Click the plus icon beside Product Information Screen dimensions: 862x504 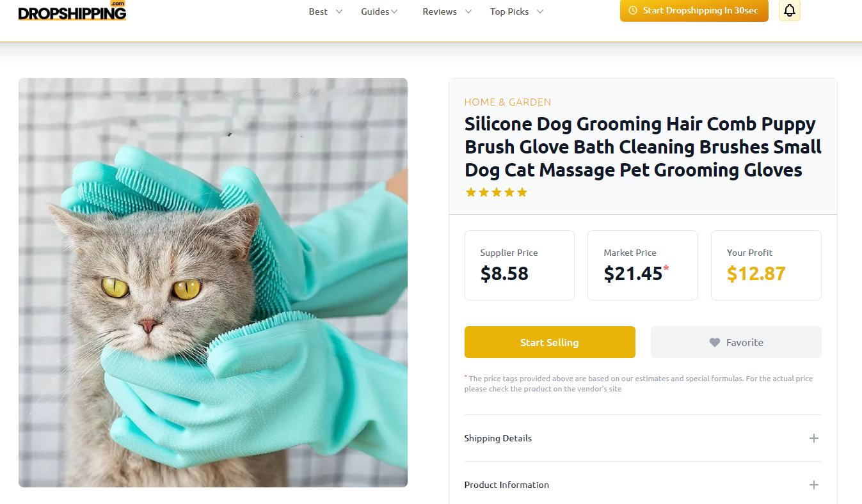pyautogui.click(x=813, y=485)
